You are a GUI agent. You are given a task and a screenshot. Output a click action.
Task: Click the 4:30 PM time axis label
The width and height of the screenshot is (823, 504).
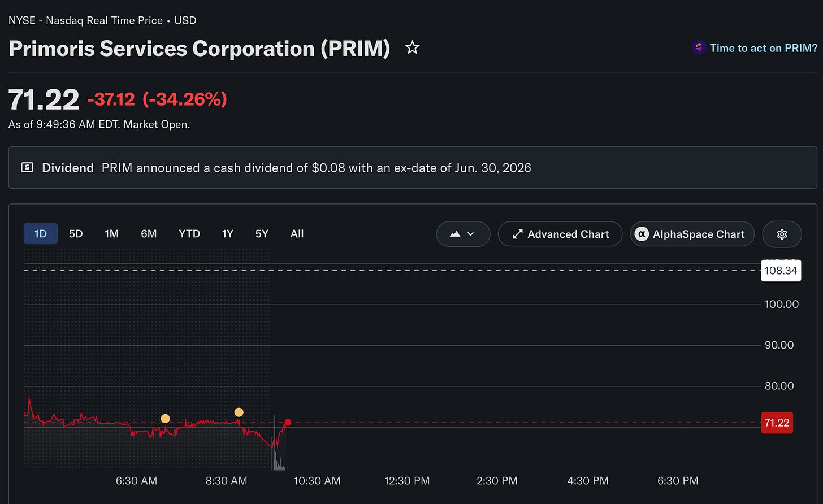coord(588,481)
